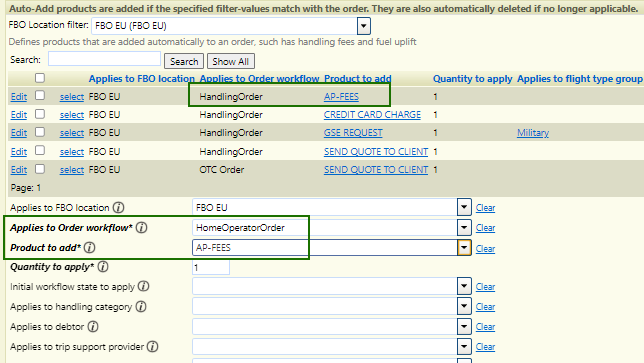Edit the OTC Order row
The height and width of the screenshot is (363, 644).
(19, 170)
